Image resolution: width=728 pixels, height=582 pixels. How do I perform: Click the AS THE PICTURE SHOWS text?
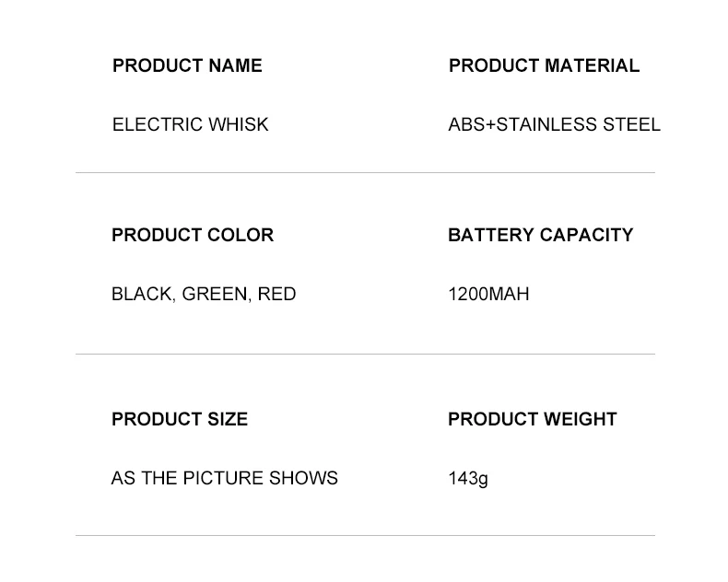coord(224,478)
